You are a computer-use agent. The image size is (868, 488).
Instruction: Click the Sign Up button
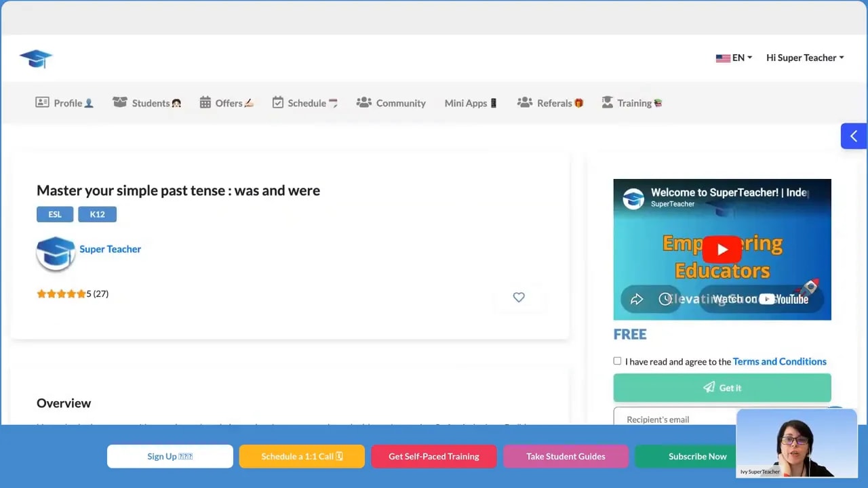click(x=170, y=456)
